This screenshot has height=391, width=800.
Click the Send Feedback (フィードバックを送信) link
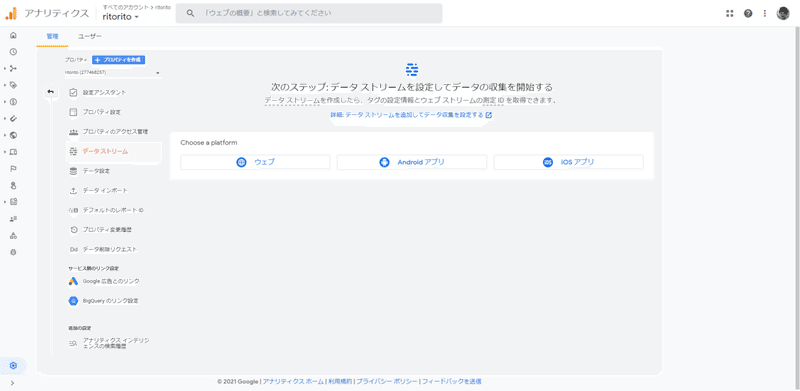452,381
